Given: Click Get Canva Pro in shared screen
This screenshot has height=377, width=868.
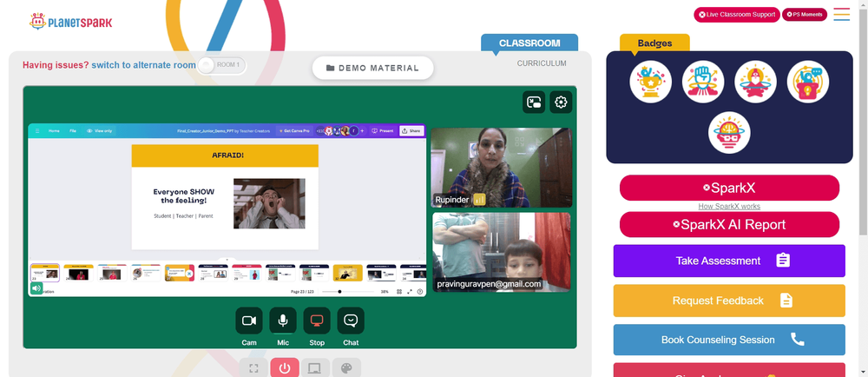Looking at the screenshot, I should coord(293,131).
